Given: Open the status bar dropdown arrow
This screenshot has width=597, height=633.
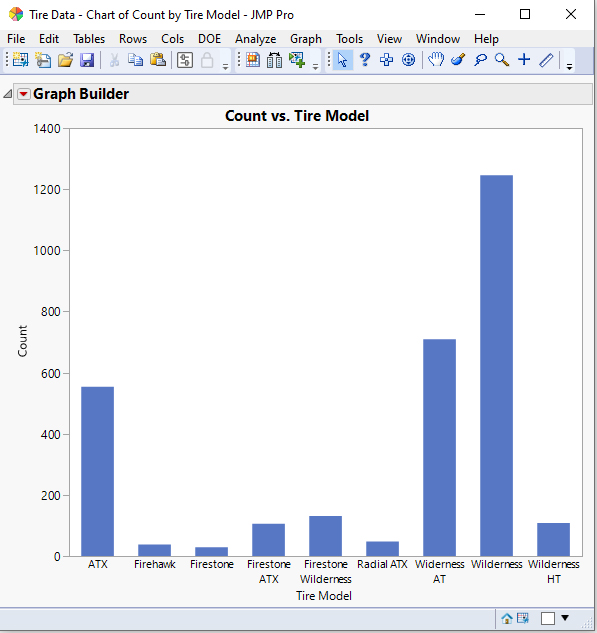Looking at the screenshot, I should click(565, 618).
